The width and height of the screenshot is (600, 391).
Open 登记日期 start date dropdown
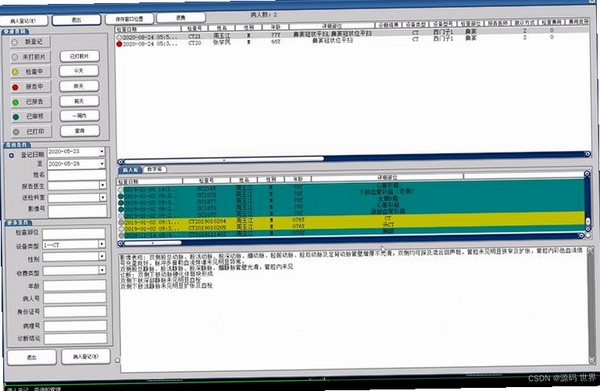point(102,152)
